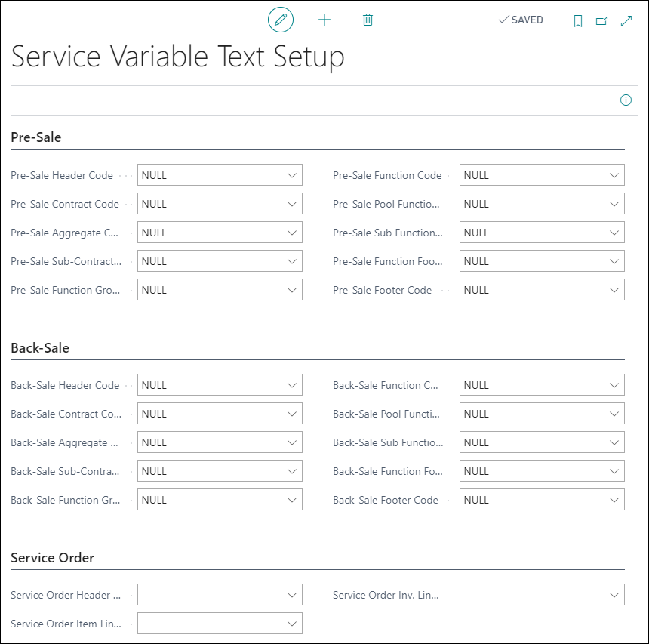649x644 pixels.
Task: Open Service Order Header dropdown arrow
Action: pyautogui.click(x=292, y=595)
